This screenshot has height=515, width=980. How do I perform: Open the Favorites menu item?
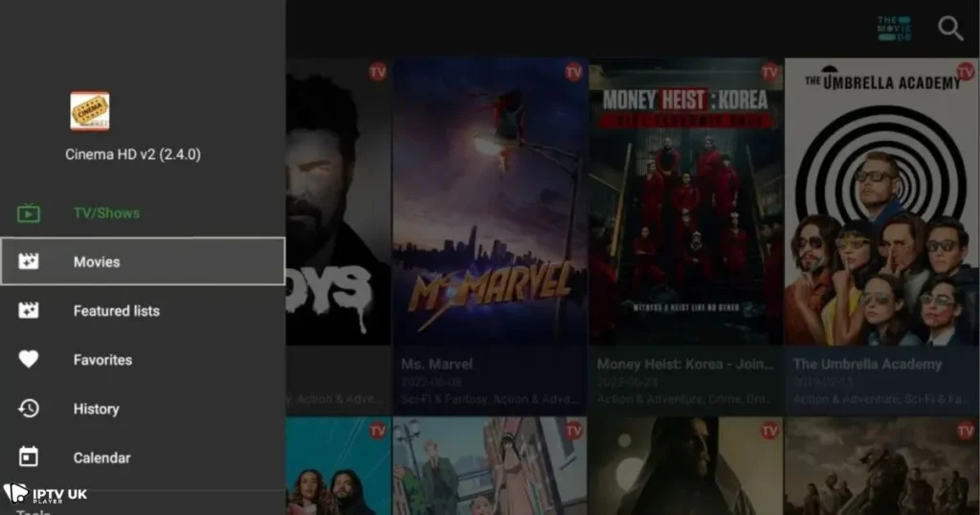143,359
